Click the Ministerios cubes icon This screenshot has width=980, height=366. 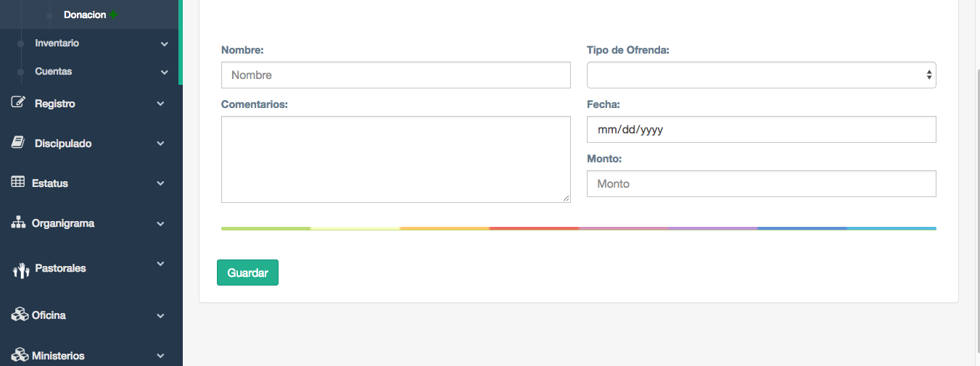point(20,355)
